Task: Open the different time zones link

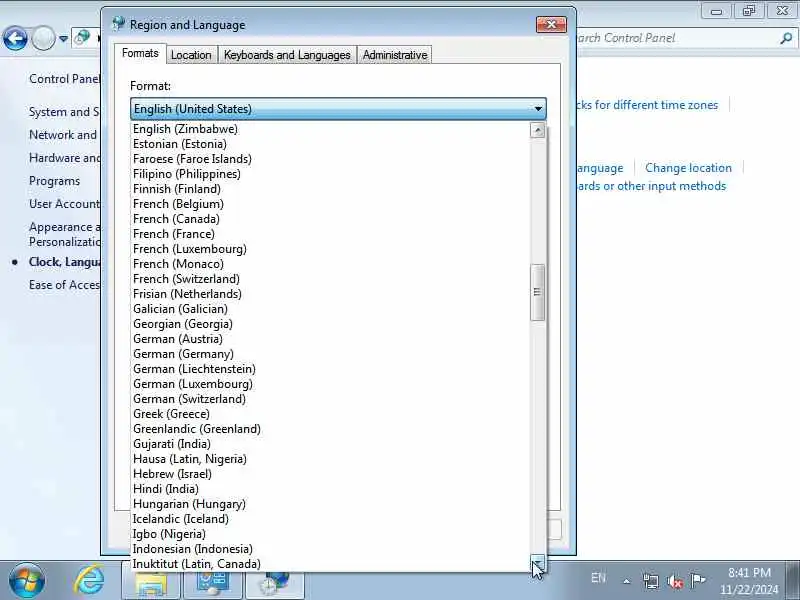Action: [647, 105]
